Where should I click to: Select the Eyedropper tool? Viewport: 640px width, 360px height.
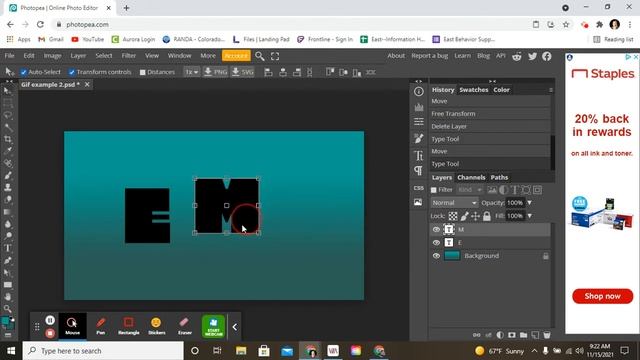tap(8, 151)
